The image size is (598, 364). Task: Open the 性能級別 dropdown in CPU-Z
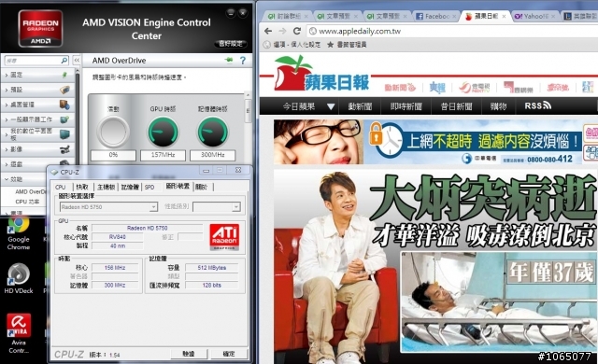(x=236, y=207)
